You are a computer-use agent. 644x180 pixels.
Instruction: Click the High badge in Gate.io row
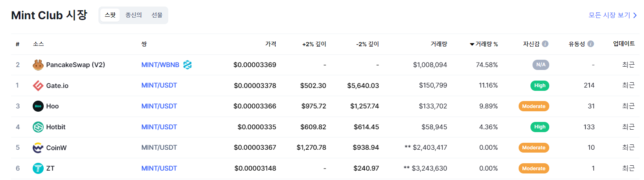tap(540, 85)
